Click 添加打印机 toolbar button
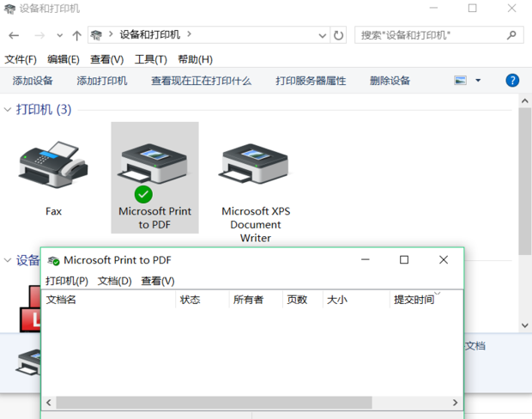 102,81
